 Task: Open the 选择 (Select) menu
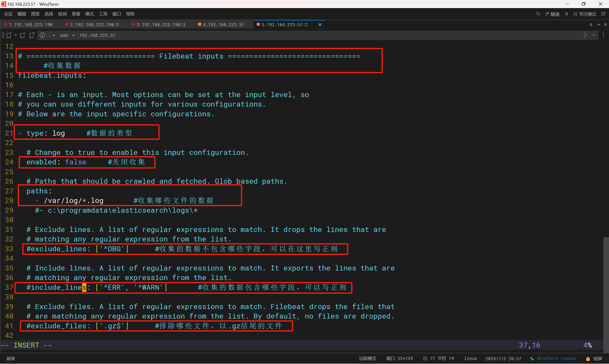click(x=49, y=14)
